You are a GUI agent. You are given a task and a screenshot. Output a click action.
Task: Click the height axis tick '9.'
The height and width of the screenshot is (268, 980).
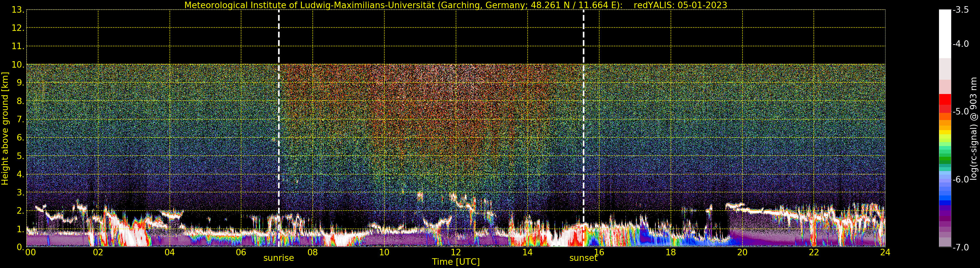[x=20, y=83]
